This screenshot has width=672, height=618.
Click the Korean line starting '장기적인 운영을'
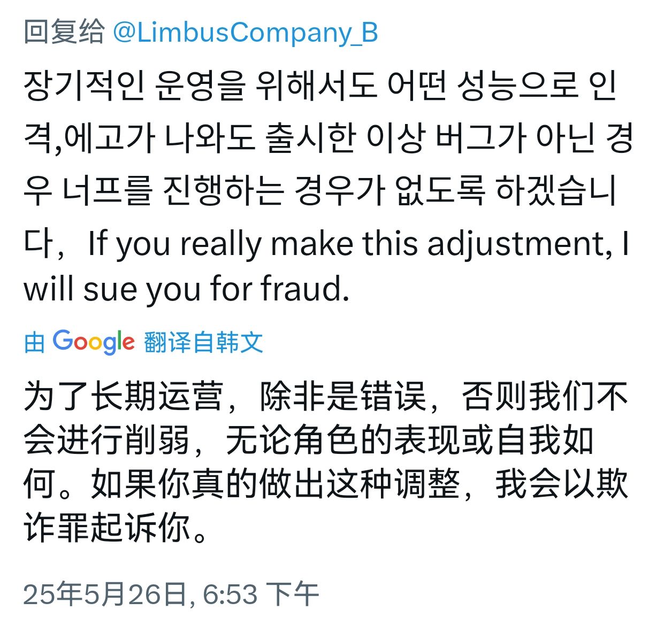pyautogui.click(x=320, y=86)
